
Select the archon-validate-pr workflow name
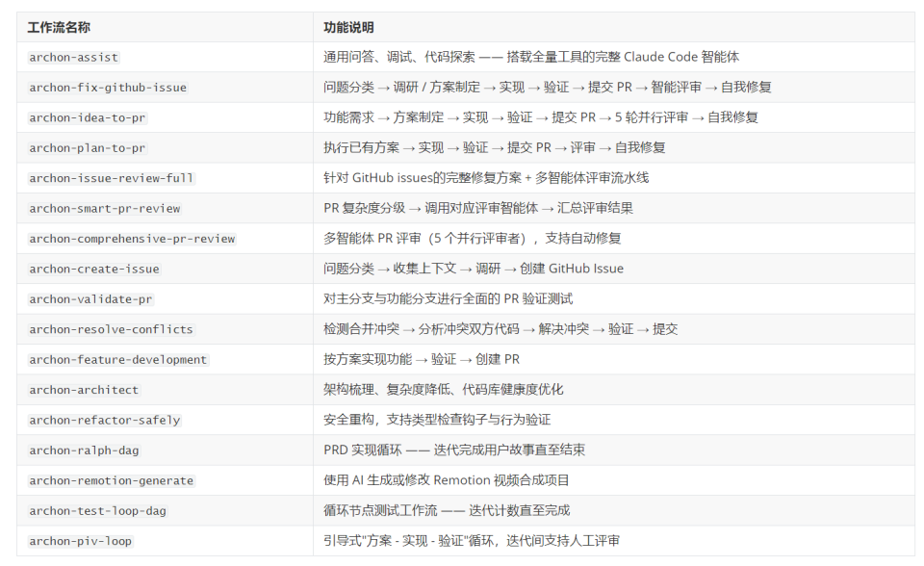point(90,299)
